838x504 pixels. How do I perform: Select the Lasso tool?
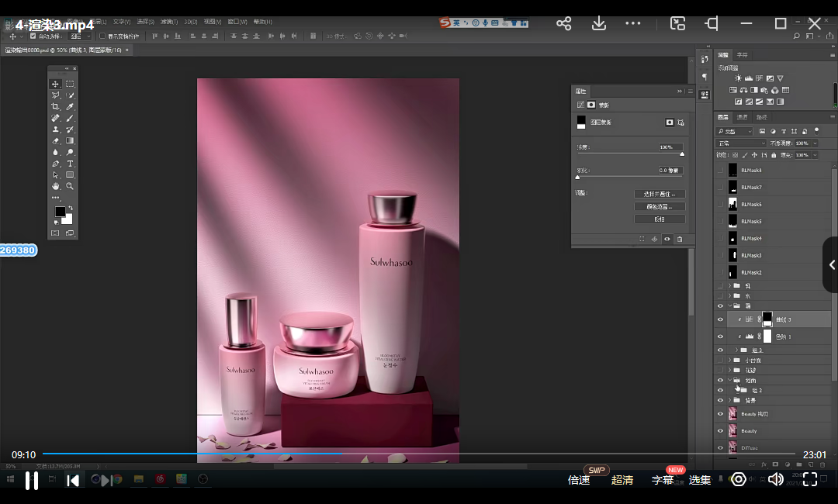(x=55, y=95)
